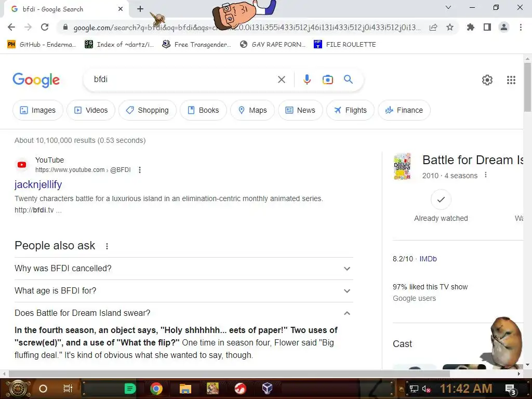Image resolution: width=532 pixels, height=399 pixels.
Task: Open Chrome three-dot menu
Action: click(x=521, y=27)
